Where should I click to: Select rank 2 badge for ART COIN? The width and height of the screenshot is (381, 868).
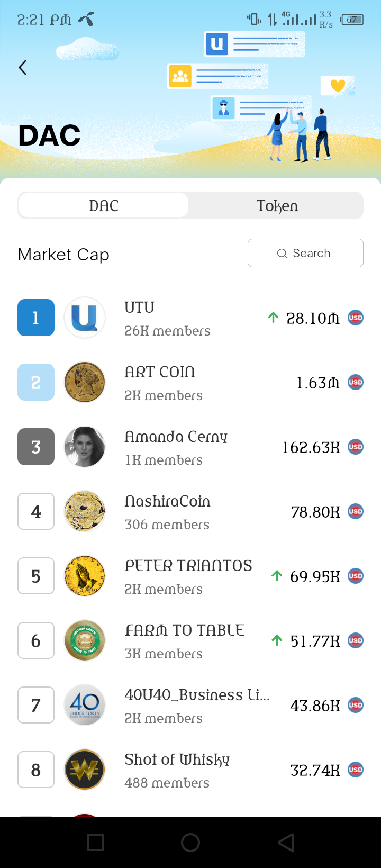(x=36, y=382)
